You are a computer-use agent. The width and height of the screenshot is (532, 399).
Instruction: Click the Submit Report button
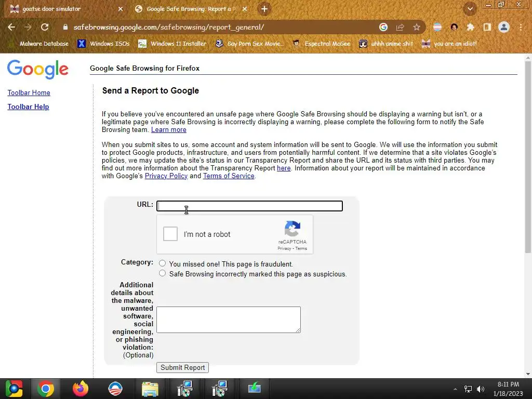pos(182,367)
